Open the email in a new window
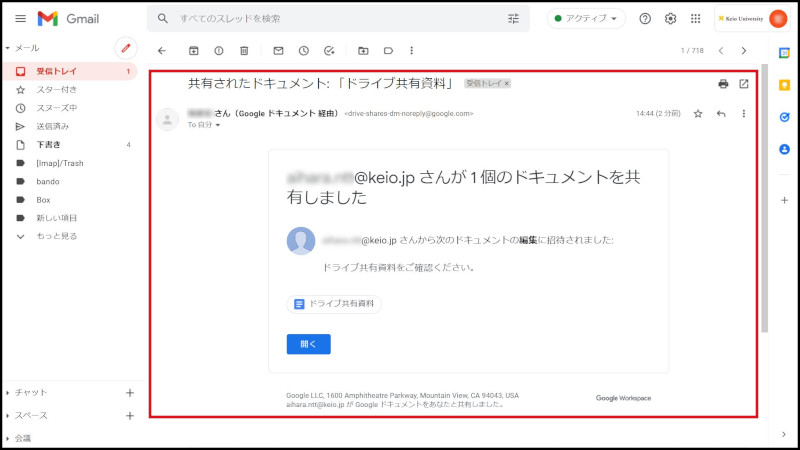 pyautogui.click(x=743, y=84)
